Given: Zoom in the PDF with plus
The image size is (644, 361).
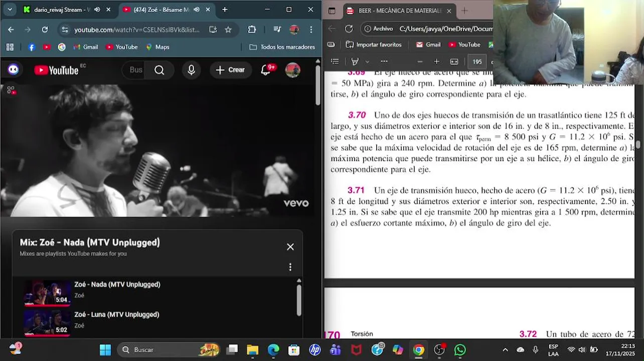Looking at the screenshot, I should tap(437, 62).
